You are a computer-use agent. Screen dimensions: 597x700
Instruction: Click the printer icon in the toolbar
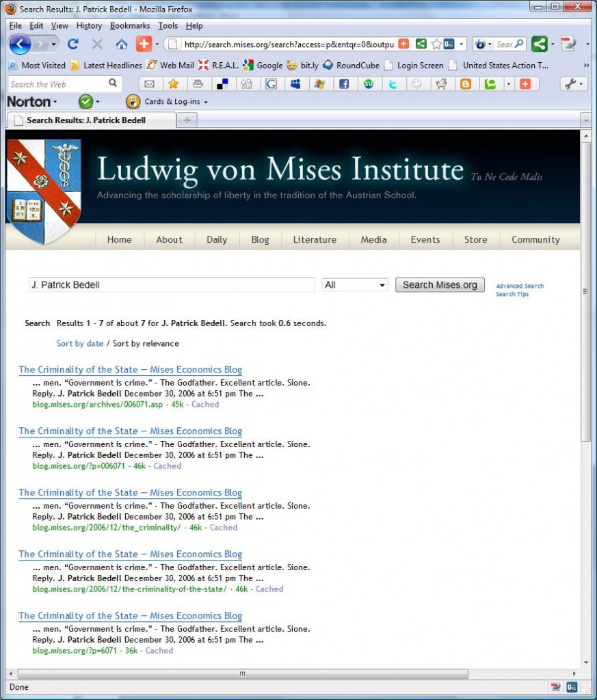pyautogui.click(x=198, y=84)
